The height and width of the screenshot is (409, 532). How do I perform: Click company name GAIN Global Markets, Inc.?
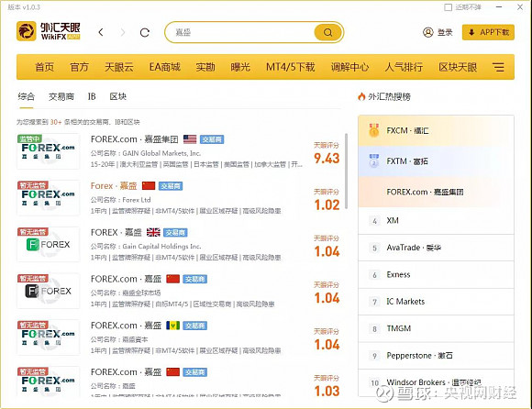click(161, 153)
